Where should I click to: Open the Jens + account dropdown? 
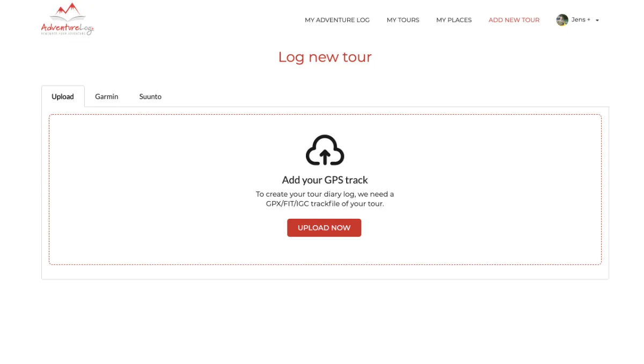(x=581, y=20)
